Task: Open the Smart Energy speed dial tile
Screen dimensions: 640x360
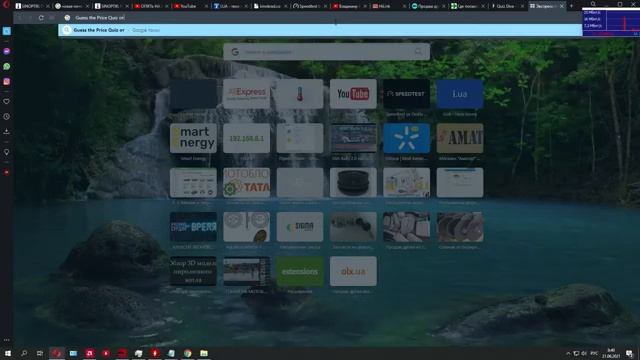Action: (193, 138)
